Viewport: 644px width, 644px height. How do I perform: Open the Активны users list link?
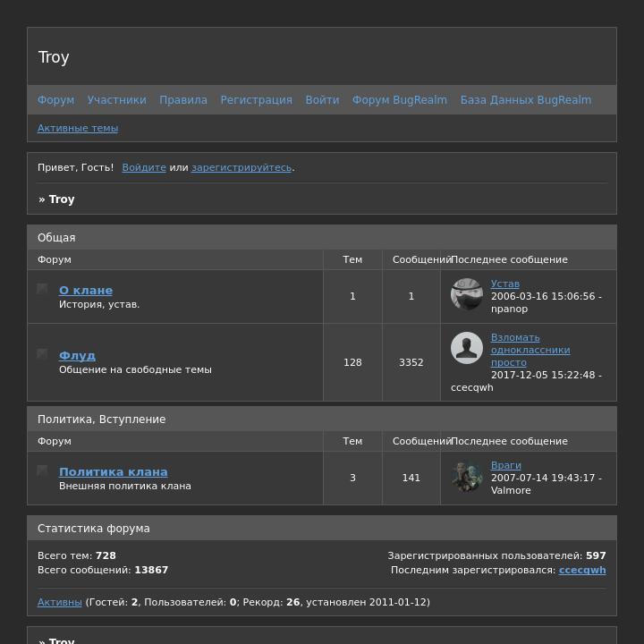point(60,602)
